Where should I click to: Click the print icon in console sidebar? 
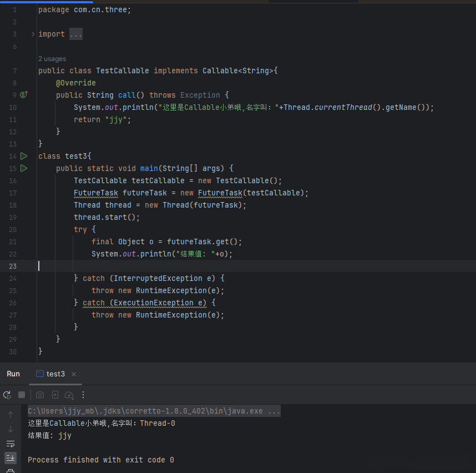[11, 471]
